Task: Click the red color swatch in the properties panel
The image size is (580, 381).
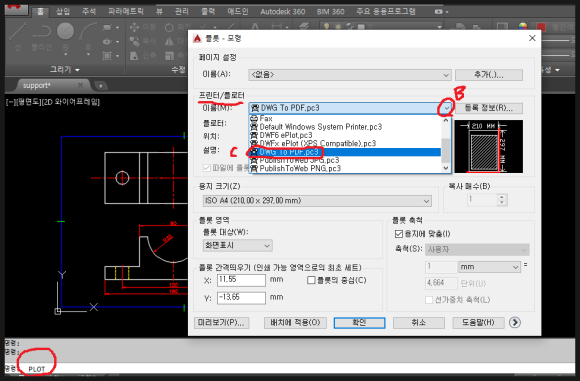Action: [541, 27]
